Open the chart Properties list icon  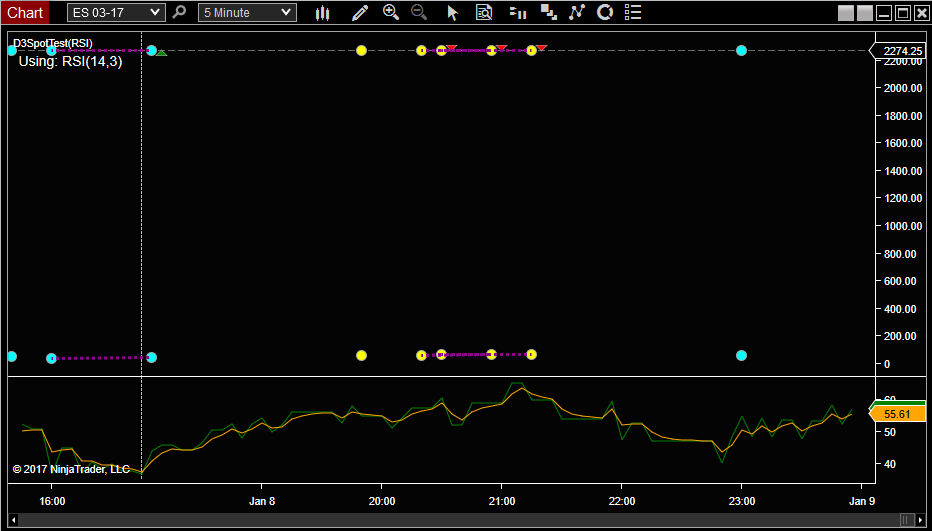coord(632,13)
